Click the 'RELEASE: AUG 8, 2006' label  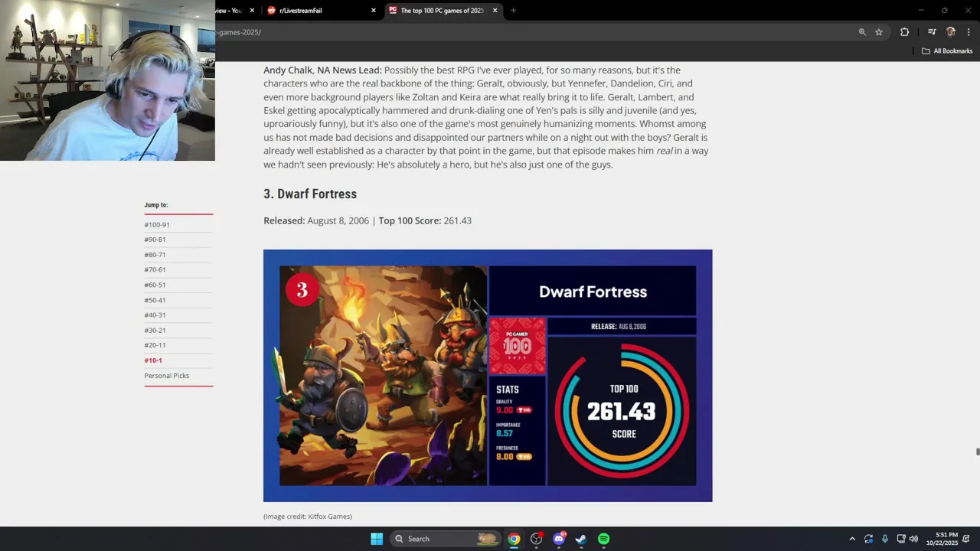619,327
